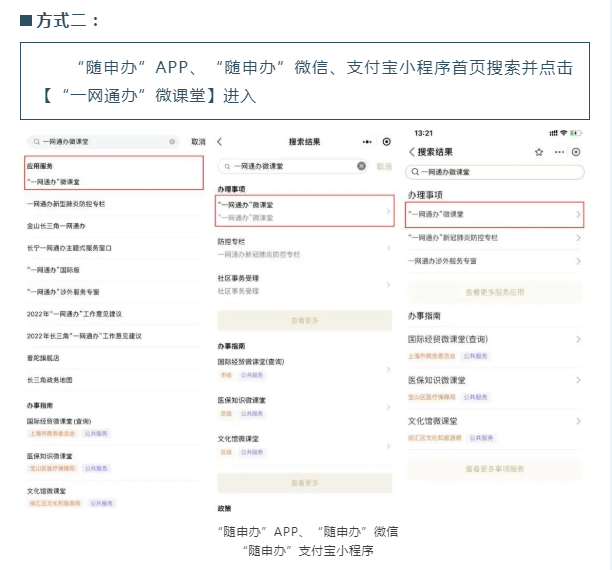The height and width of the screenshot is (570, 612).
Task: Tap 搜索结果 title in middle screenshot
Action: (304, 142)
